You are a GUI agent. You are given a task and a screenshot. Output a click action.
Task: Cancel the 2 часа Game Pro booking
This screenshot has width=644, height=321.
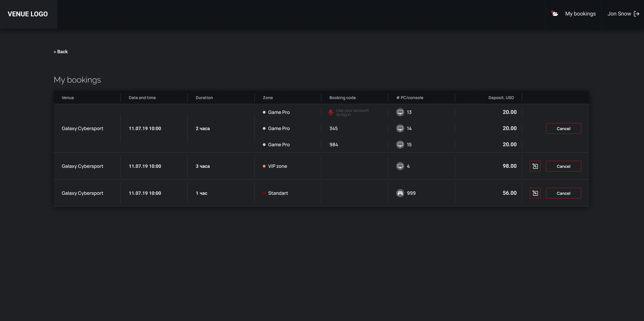pyautogui.click(x=564, y=128)
